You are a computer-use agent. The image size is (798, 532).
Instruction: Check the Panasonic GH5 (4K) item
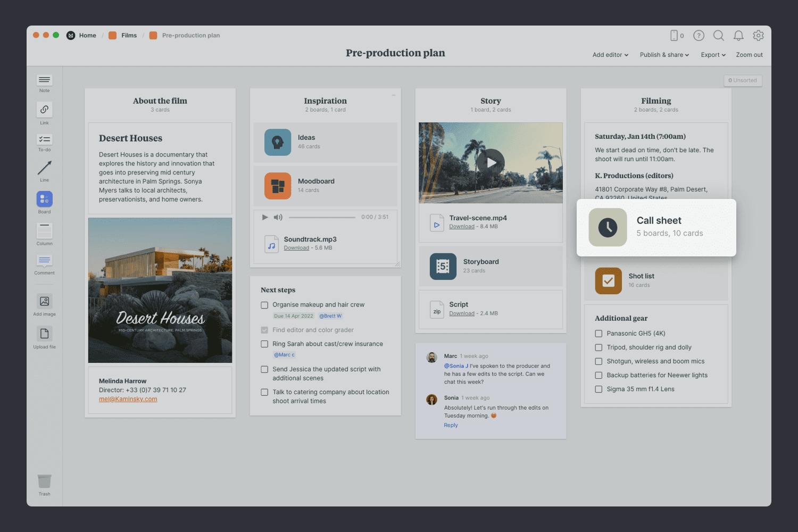coord(598,334)
